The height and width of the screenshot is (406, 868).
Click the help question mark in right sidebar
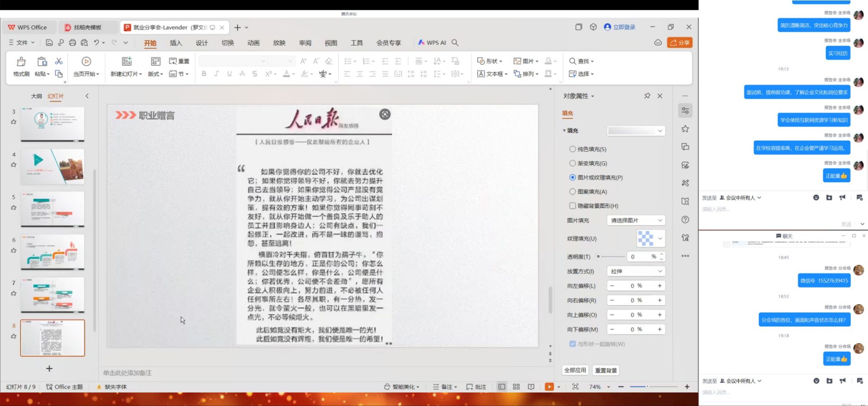tap(685, 220)
